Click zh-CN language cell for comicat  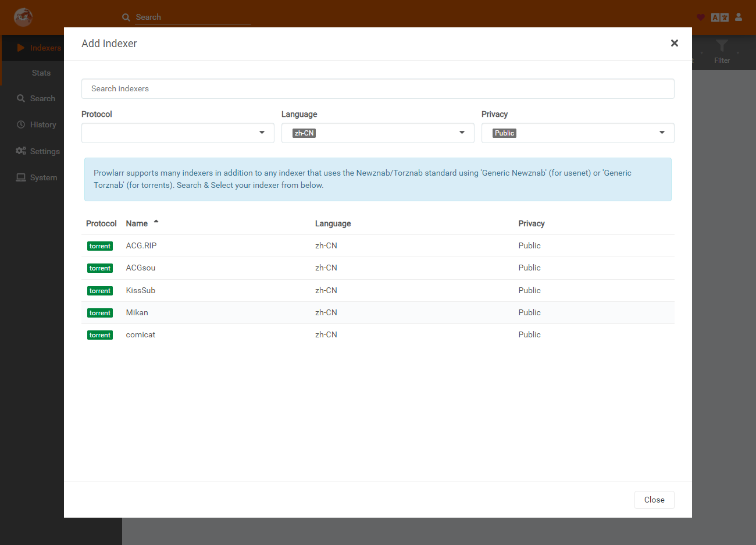point(326,334)
